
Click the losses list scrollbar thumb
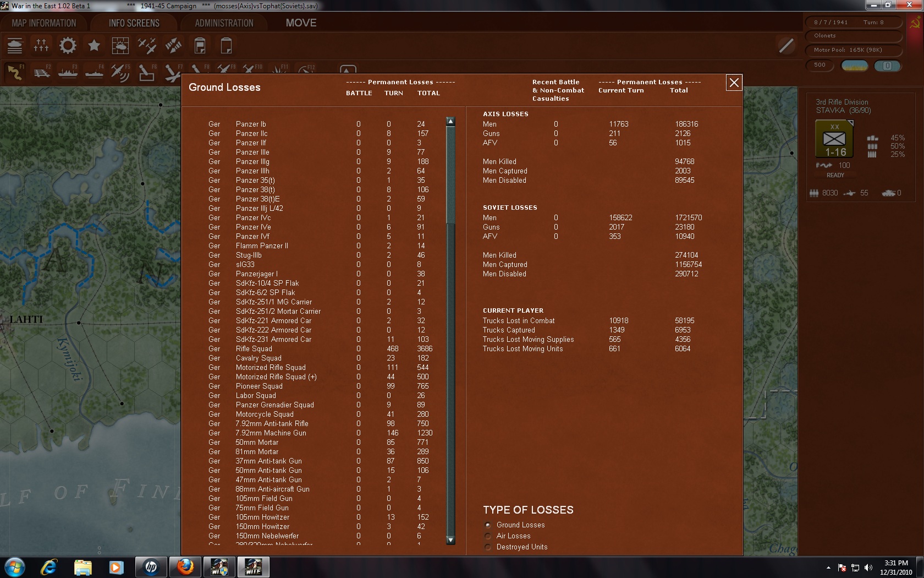(450, 175)
